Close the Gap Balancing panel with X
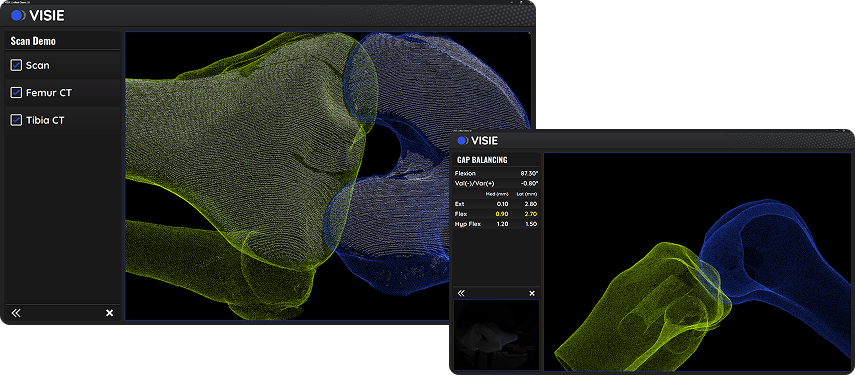 pos(532,293)
